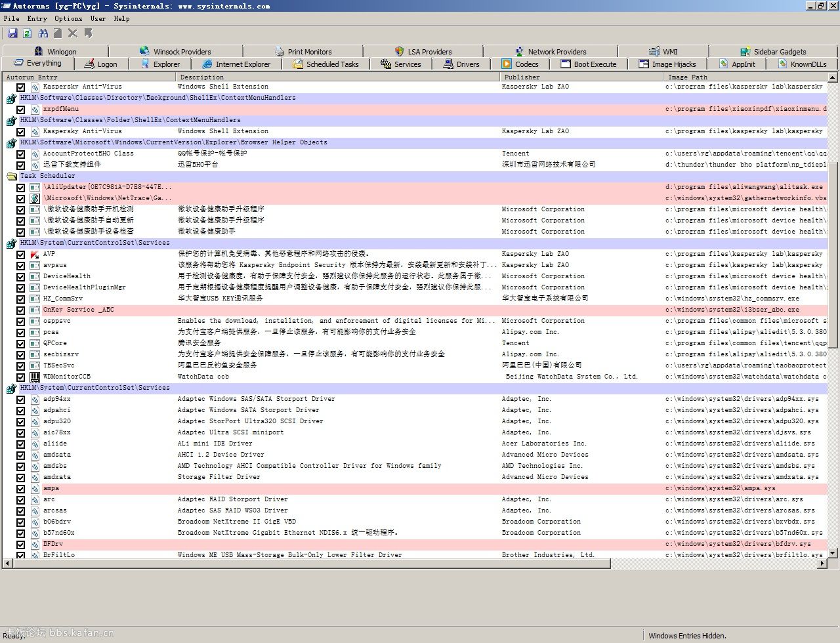
Task: Click the icon beside aliide driver
Action: [x=35, y=444]
